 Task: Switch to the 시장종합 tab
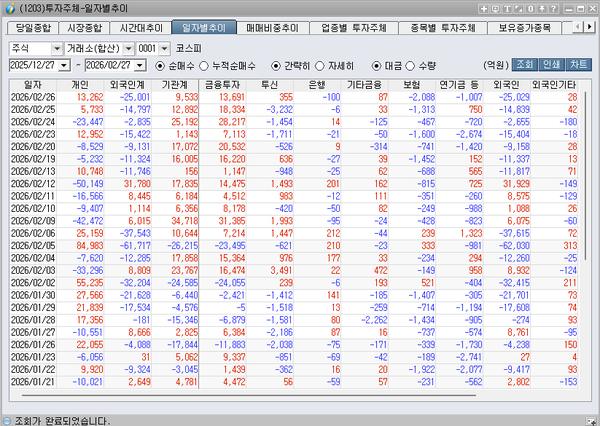pos(84,28)
